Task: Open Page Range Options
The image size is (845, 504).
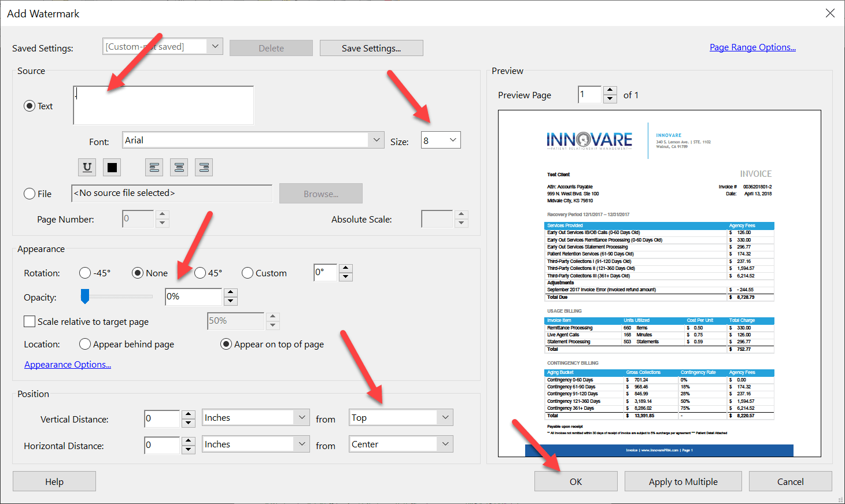Action: click(752, 47)
